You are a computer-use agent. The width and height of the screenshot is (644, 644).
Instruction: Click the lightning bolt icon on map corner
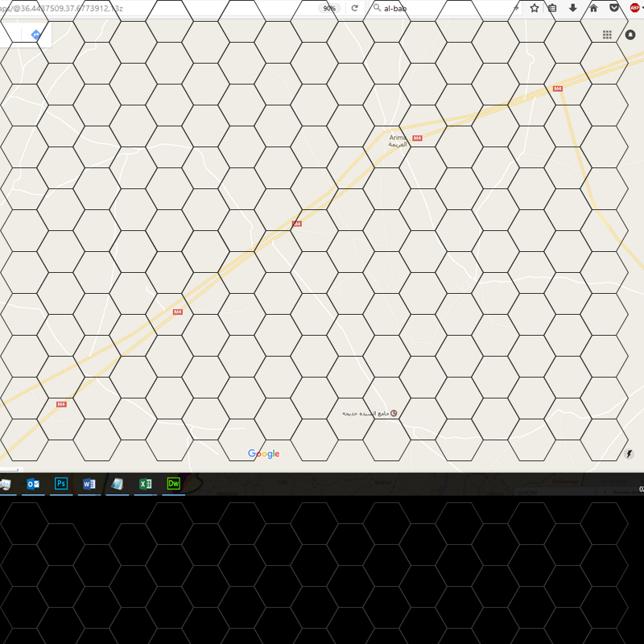pyautogui.click(x=629, y=454)
